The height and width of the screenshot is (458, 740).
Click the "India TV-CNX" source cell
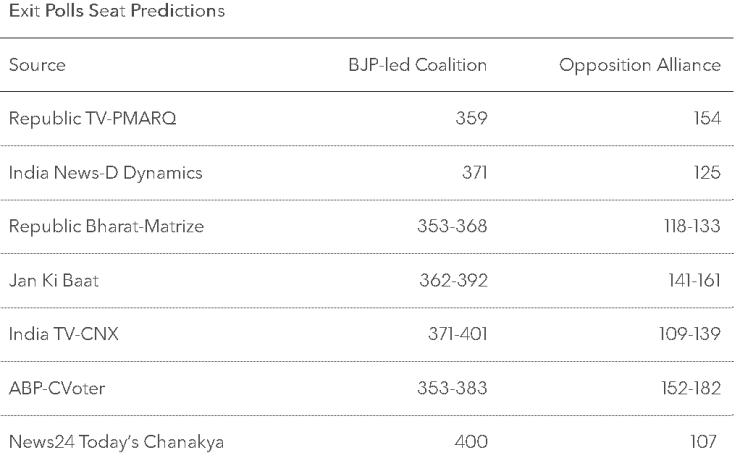pyautogui.click(x=64, y=335)
